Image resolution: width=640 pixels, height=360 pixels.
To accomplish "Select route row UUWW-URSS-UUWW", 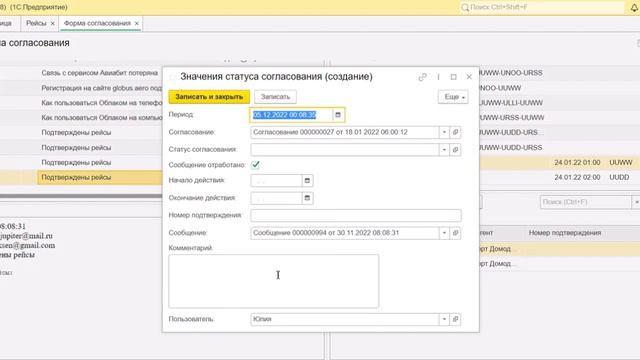I will [x=512, y=118].
